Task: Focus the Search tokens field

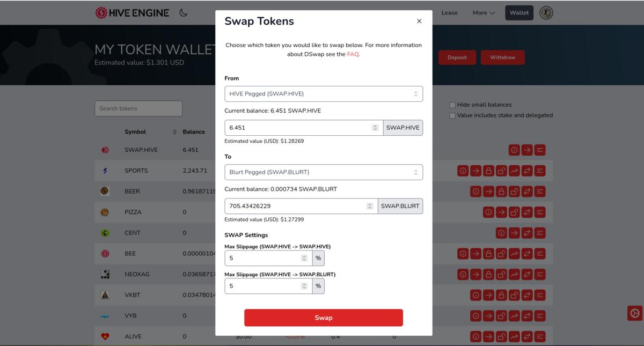Action: (138, 108)
